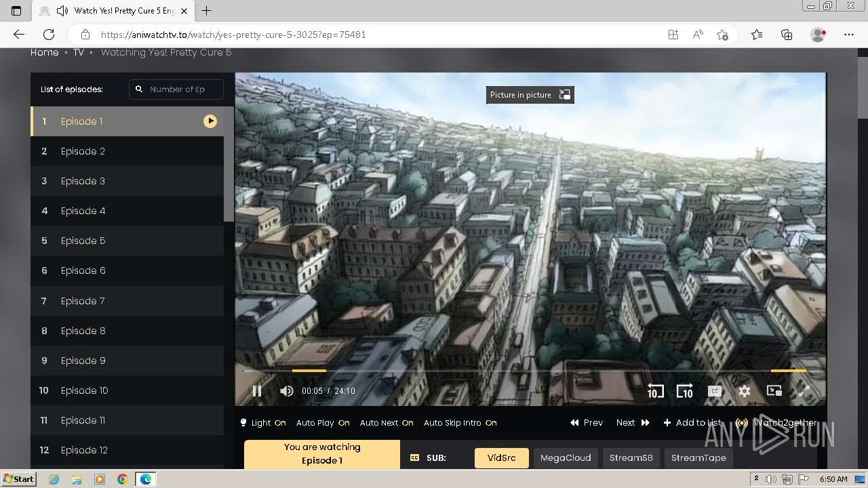Image resolution: width=868 pixels, height=488 pixels.
Task: Go to the Prev episode
Action: point(587,423)
